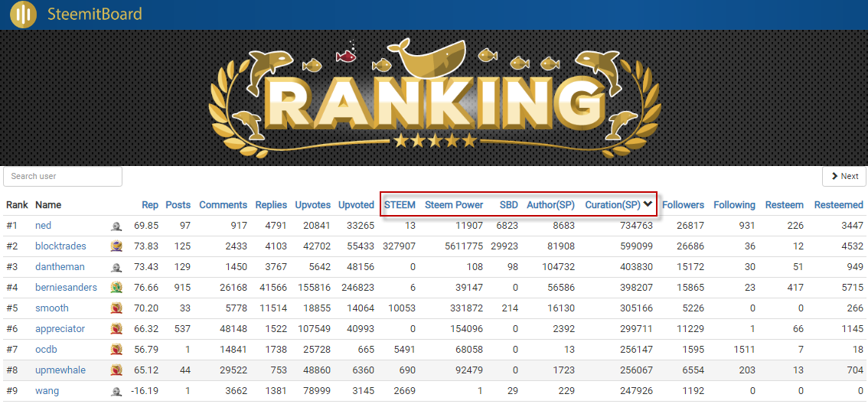Click blocktrades' STEEM value "327907"
Screen dimensions: 868x404
(399, 246)
